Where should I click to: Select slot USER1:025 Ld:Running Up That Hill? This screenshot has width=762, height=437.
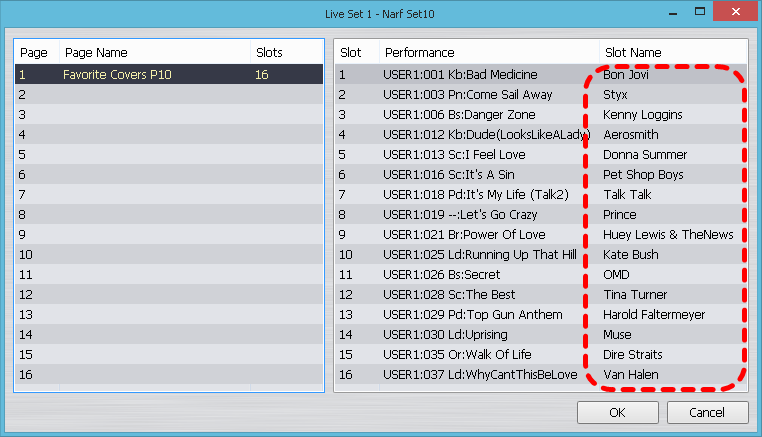point(541,254)
